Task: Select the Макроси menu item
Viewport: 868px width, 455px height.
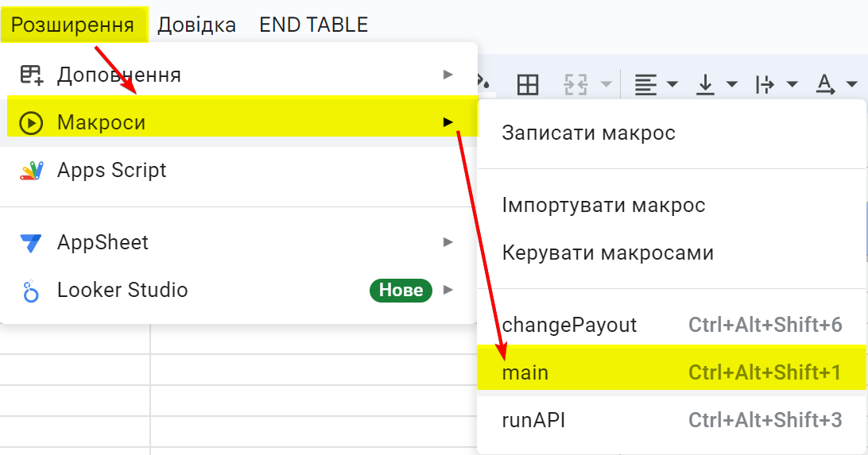Action: pos(238,122)
